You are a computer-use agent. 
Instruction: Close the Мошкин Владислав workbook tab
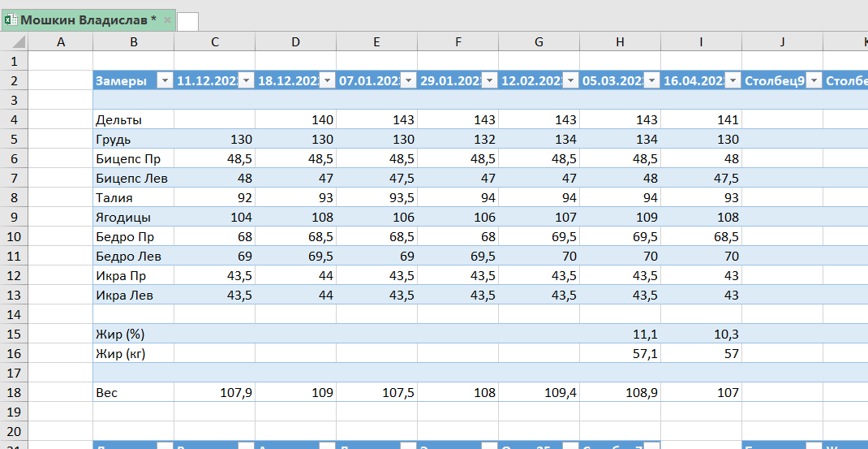(x=168, y=20)
